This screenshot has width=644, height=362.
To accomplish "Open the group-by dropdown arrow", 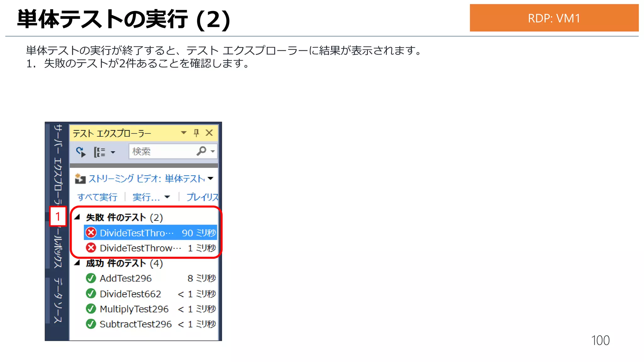I will point(113,152).
